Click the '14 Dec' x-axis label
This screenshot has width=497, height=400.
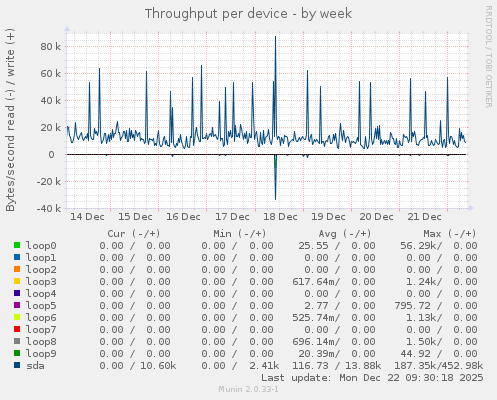[87, 217]
